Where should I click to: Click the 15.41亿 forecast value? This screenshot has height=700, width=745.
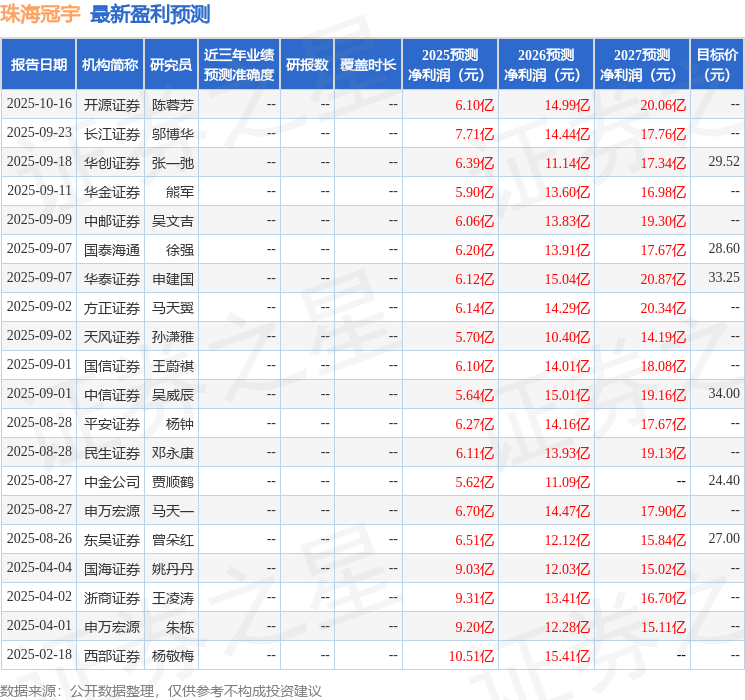click(567, 656)
